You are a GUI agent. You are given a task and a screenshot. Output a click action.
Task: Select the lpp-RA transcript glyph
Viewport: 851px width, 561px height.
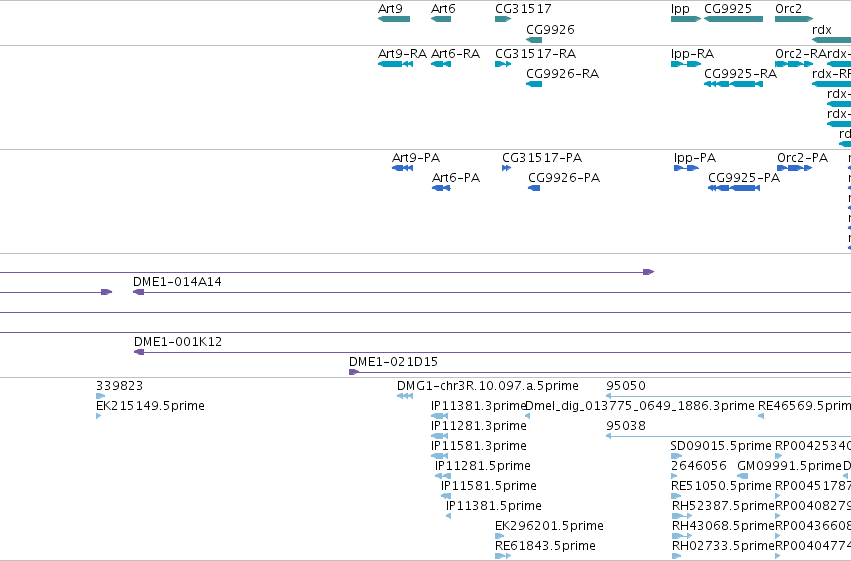point(686,64)
